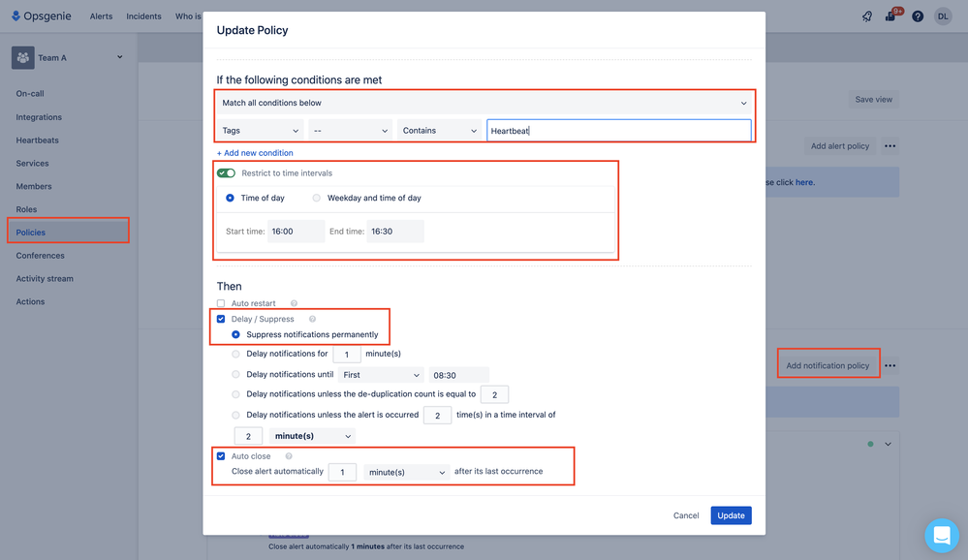The image size is (968, 560).
Task: Expand the Team A selector
Action: point(120,57)
